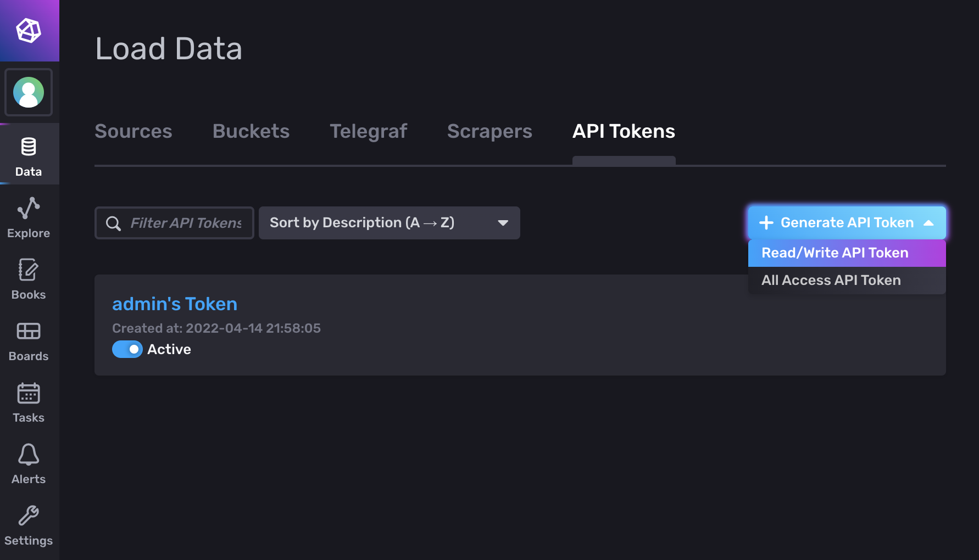
Task: Open admin's Token details
Action: pyautogui.click(x=174, y=304)
